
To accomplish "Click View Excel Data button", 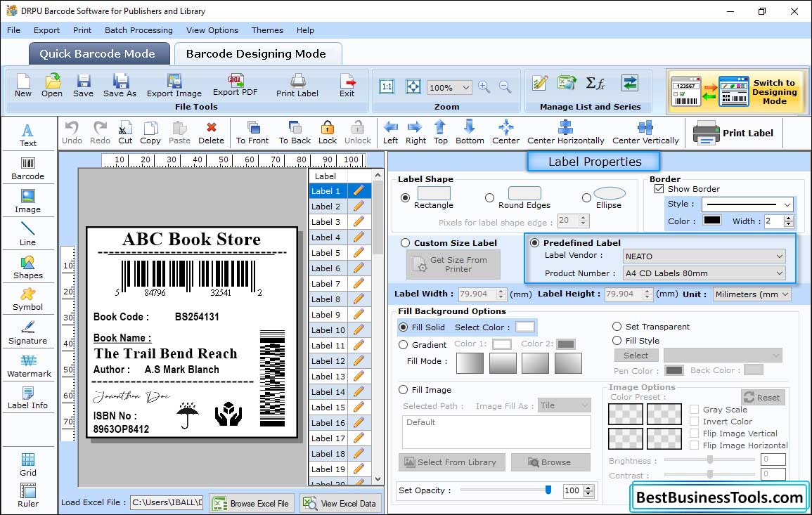I will click(340, 503).
